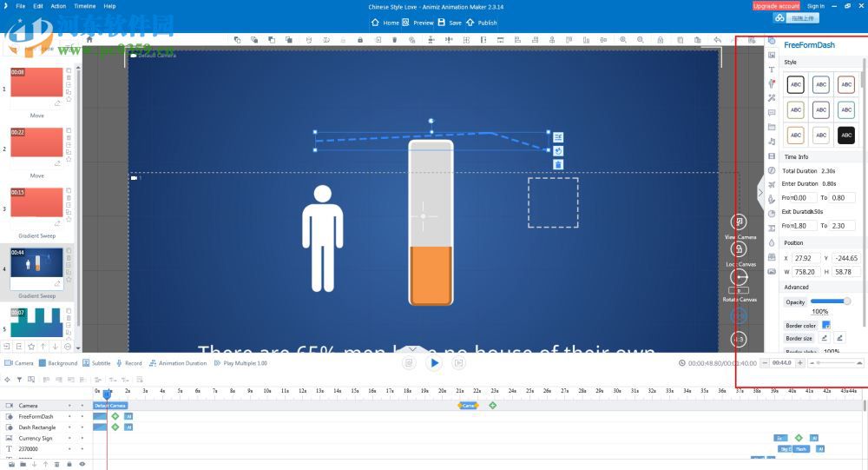Viewport: 868px width, 470px height.
Task: Click the Lock Canvas button
Action: (739, 249)
